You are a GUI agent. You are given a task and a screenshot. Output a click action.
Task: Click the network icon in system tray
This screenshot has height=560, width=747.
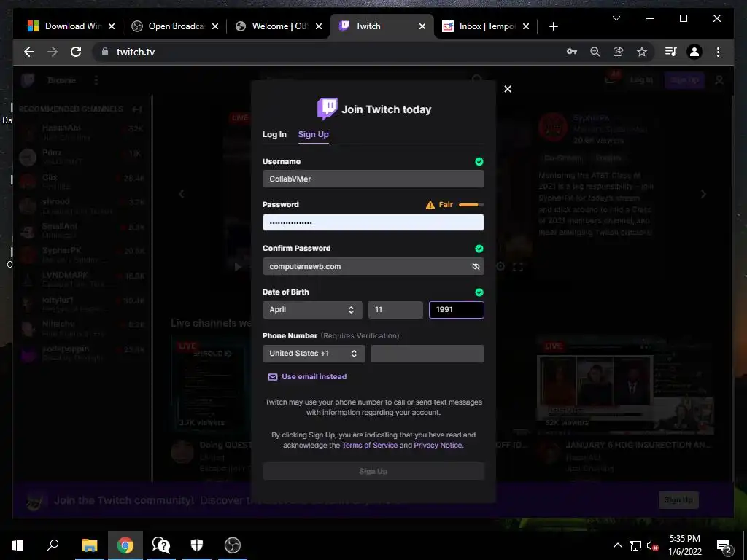point(635,545)
